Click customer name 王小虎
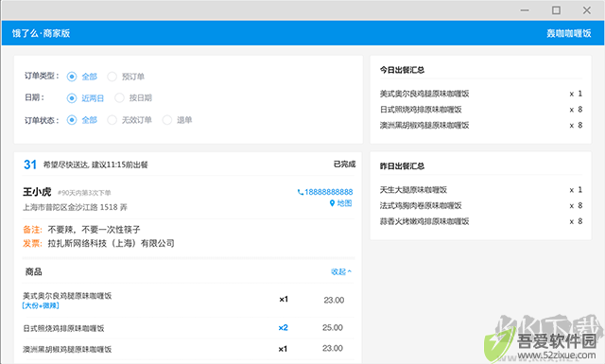Viewport: 605px width, 364px height. tap(37, 192)
